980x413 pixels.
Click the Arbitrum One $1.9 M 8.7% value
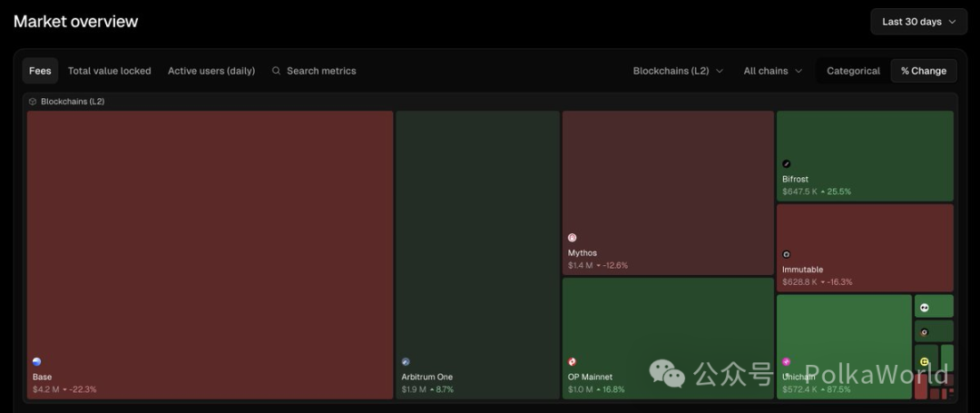427,389
